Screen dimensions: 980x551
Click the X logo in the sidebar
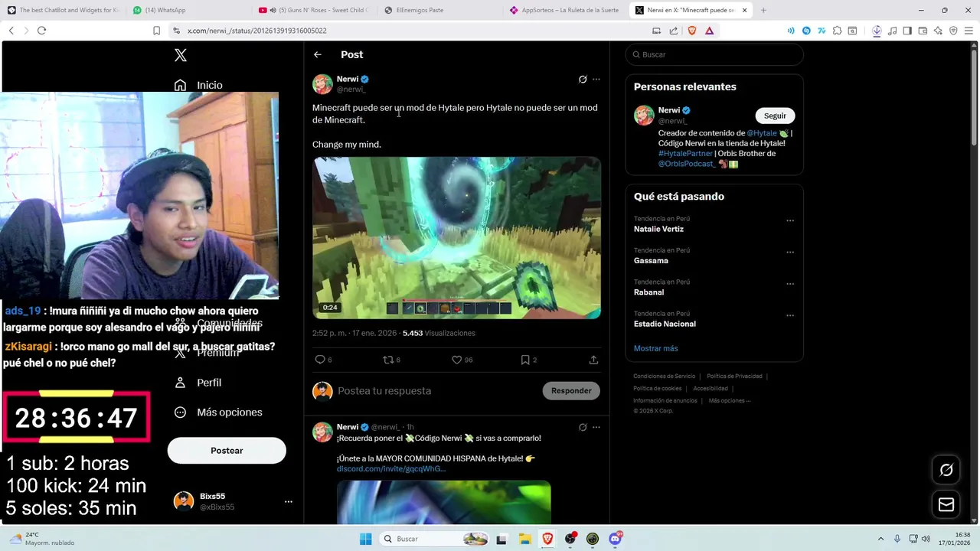(180, 55)
